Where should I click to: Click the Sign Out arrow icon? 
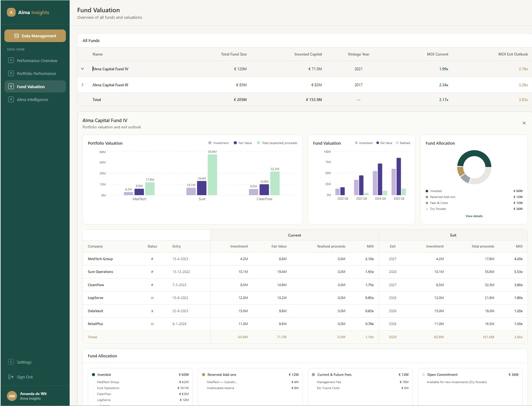pos(11,377)
